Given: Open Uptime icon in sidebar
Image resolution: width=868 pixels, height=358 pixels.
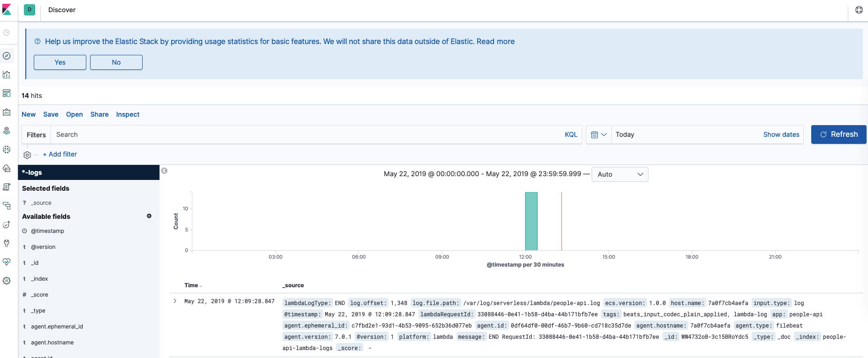Looking at the screenshot, I should pyautogui.click(x=7, y=224).
